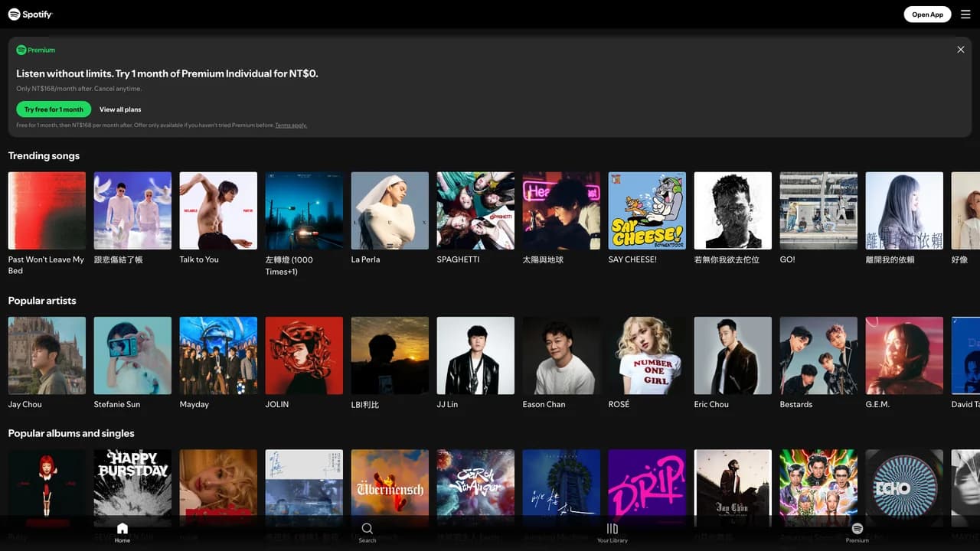980x551 pixels.
Task: Click View all plans
Action: coord(120,109)
